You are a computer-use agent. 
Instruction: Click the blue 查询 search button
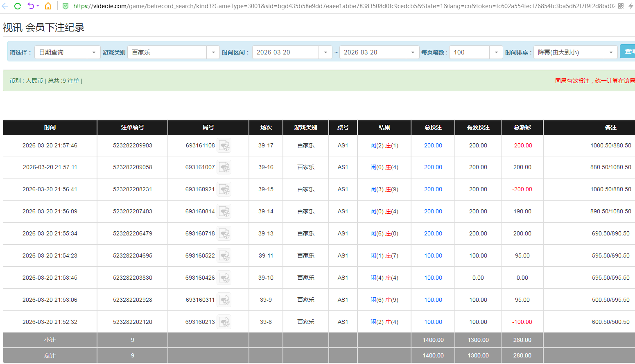click(628, 51)
